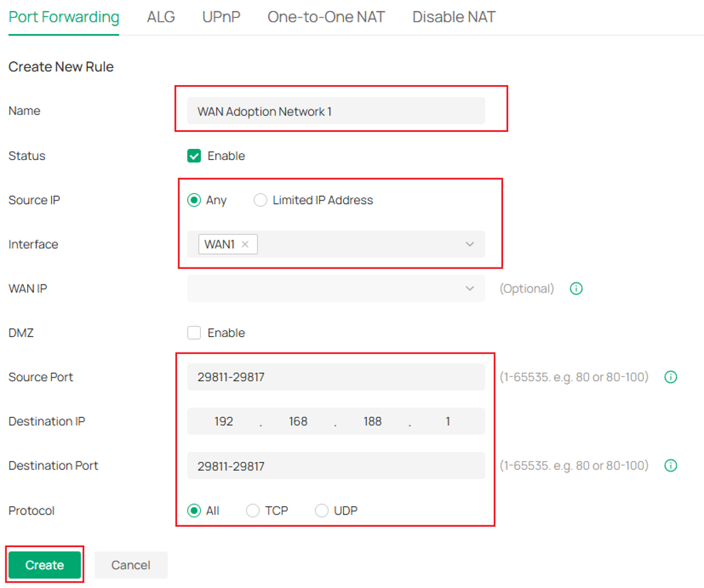Image resolution: width=704 pixels, height=588 pixels.
Task: Click the Source IP label
Action: [x=34, y=199]
